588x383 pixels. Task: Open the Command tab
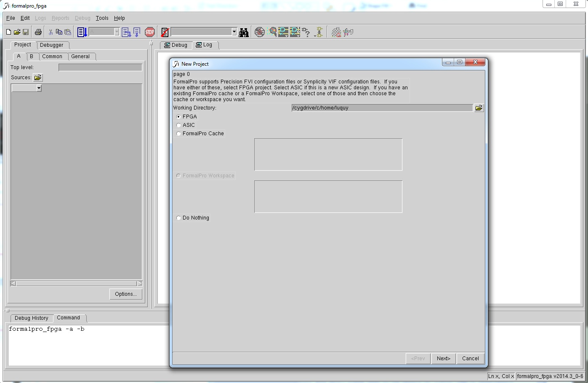tap(69, 318)
